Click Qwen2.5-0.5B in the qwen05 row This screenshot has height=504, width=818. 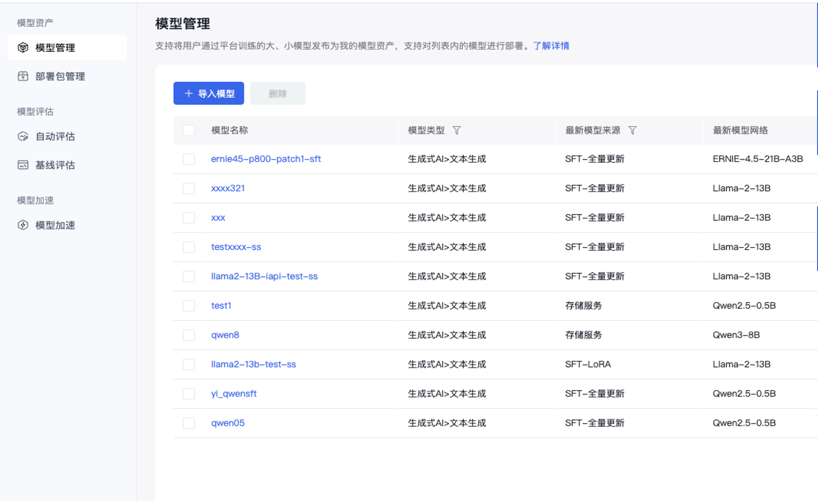744,423
